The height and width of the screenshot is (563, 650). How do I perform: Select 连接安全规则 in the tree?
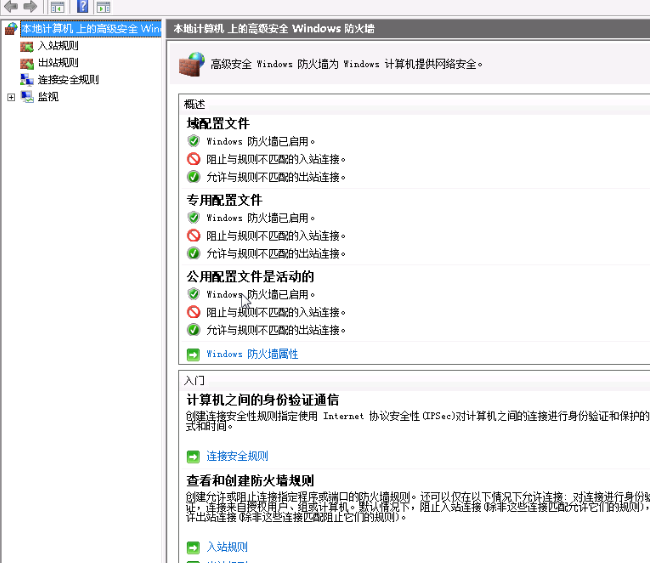[x=68, y=80]
